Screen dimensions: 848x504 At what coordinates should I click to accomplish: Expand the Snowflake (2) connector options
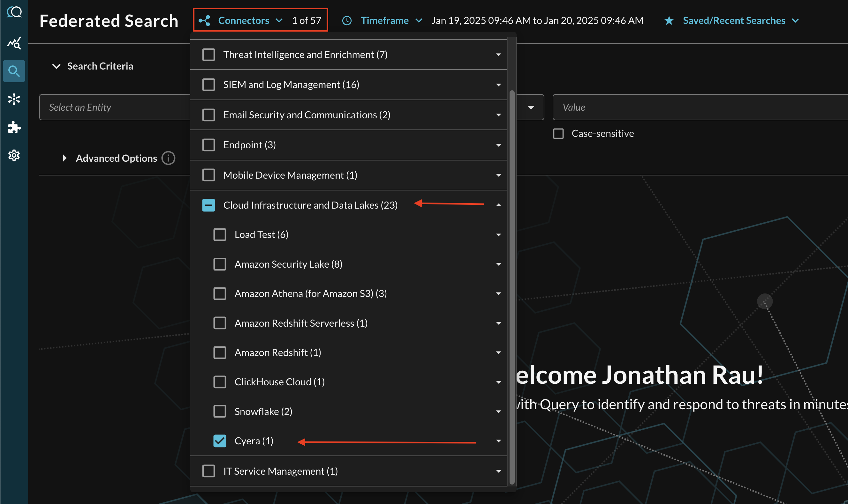tap(498, 411)
